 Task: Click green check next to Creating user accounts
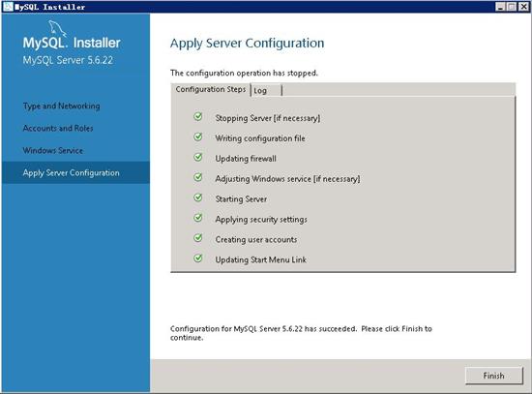tap(198, 238)
